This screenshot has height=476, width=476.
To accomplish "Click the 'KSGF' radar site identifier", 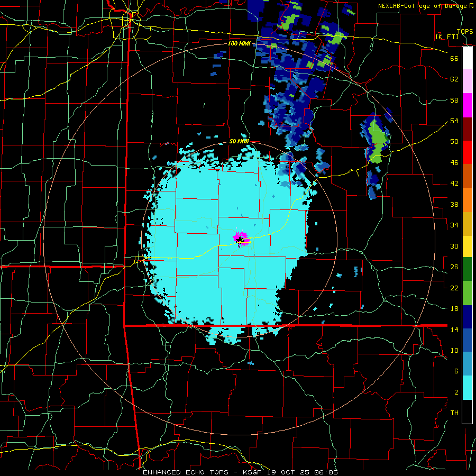I will [x=253, y=472].
